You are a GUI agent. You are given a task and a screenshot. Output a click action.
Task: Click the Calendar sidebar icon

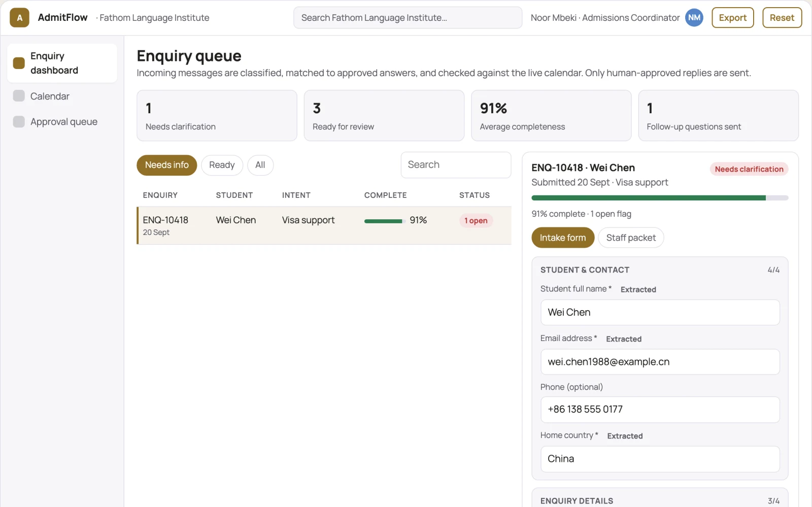tap(19, 96)
